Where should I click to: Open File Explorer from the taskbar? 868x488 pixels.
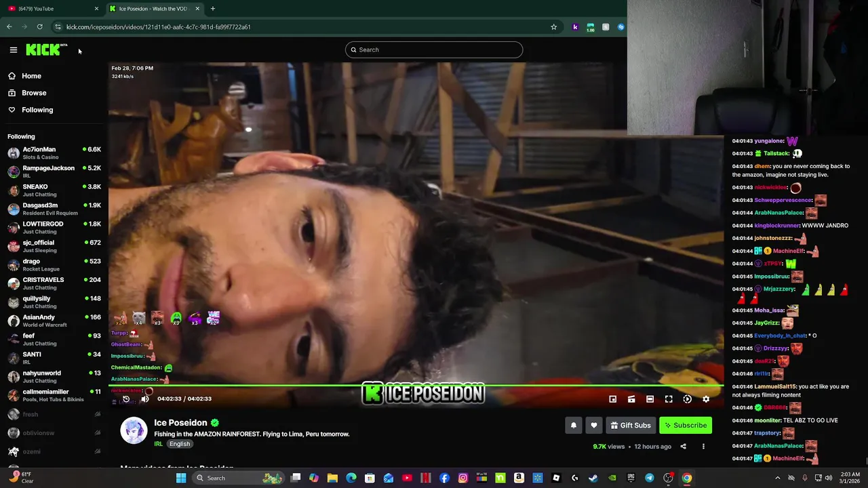click(332, 478)
